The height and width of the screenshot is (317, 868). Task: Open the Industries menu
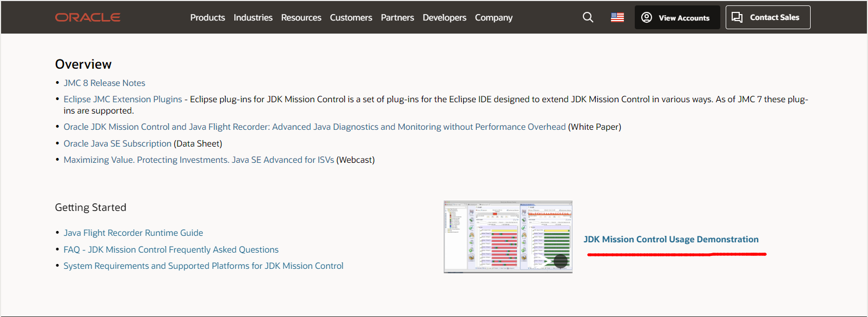click(253, 17)
